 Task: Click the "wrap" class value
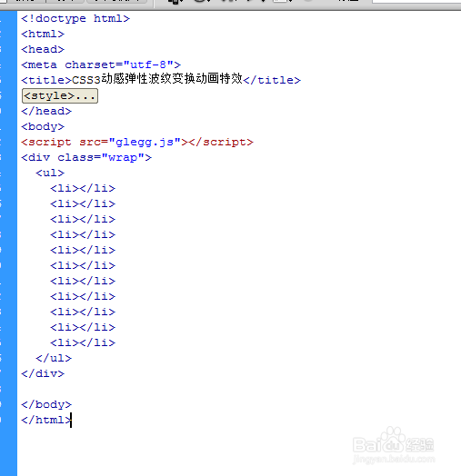tap(123, 157)
